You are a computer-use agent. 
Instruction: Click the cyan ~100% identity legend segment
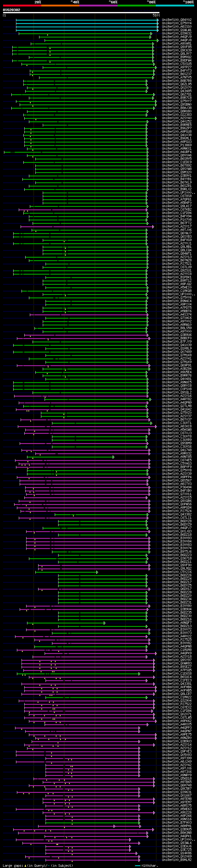(x=175, y=6)
